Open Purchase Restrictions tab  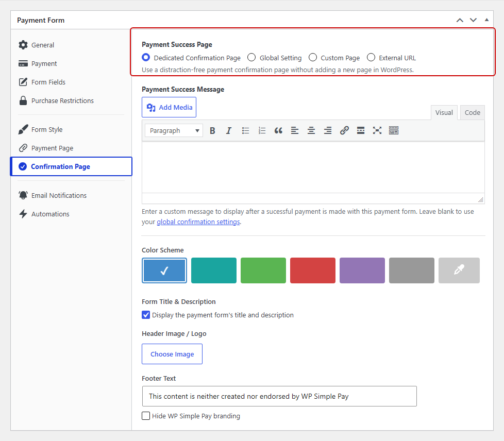tap(71, 100)
